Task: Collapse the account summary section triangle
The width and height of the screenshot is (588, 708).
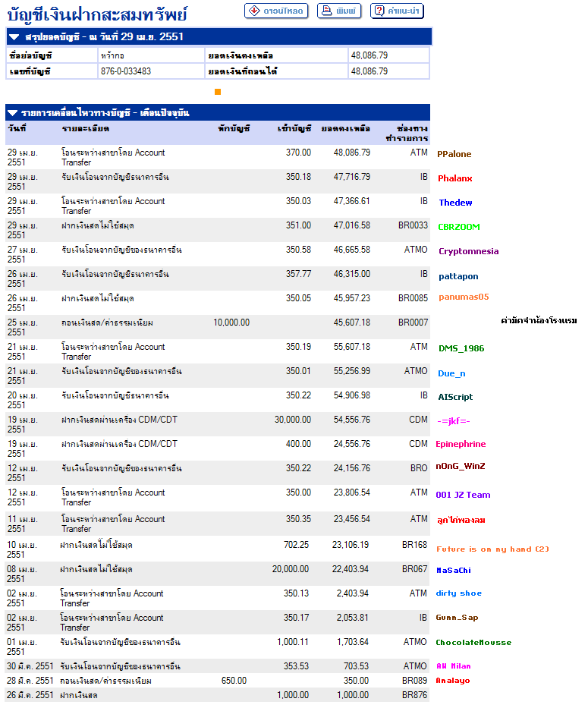Action: 14,37
